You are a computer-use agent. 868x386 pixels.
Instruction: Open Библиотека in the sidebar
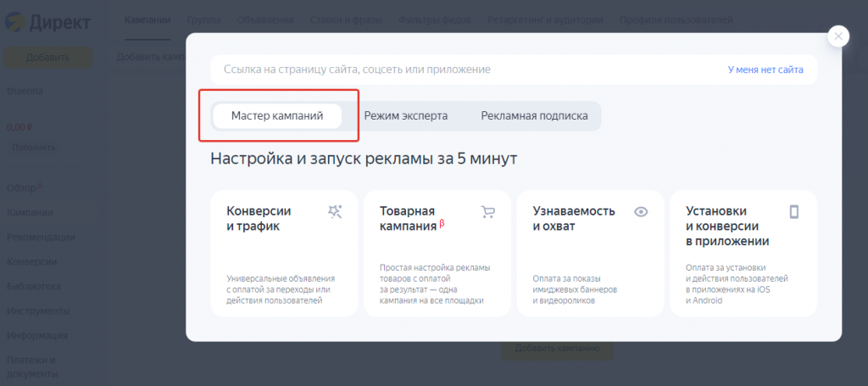point(34,286)
